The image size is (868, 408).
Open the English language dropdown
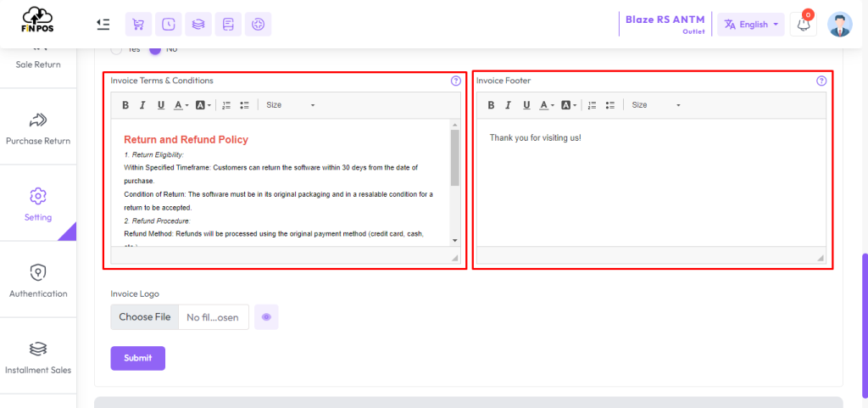click(751, 25)
